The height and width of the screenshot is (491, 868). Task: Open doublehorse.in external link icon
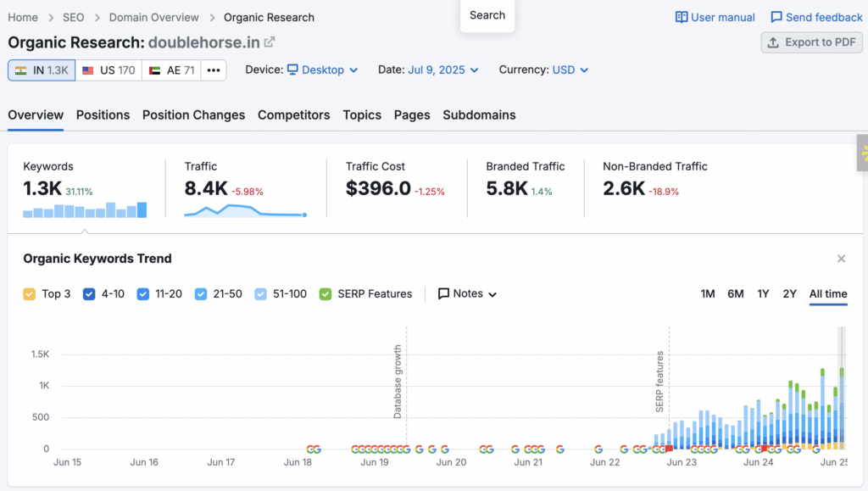pyautogui.click(x=270, y=42)
